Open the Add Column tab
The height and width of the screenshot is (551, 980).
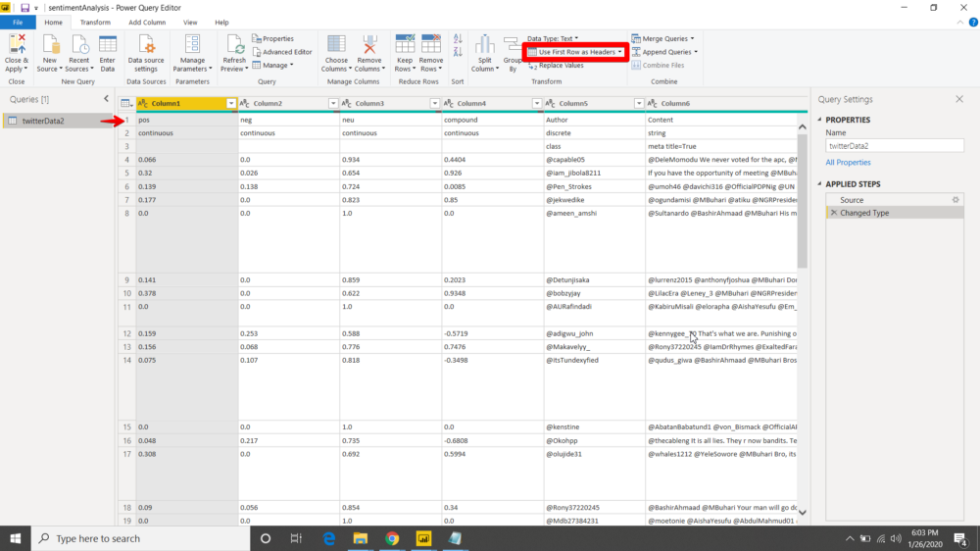point(147,23)
